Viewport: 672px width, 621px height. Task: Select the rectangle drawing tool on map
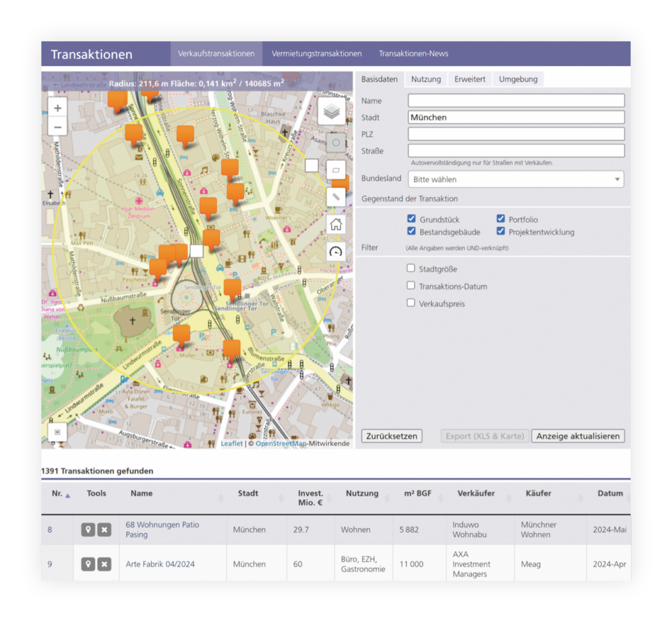336,170
